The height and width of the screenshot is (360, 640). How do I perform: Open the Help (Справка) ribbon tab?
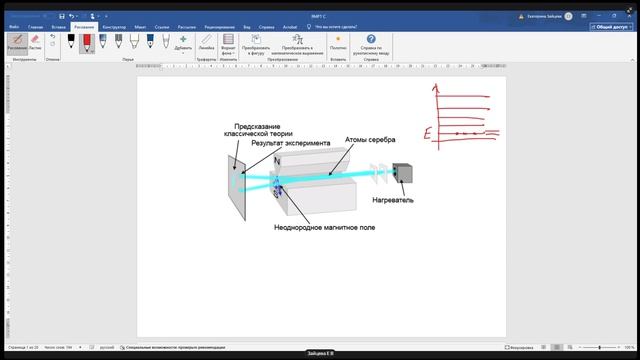coord(267,27)
